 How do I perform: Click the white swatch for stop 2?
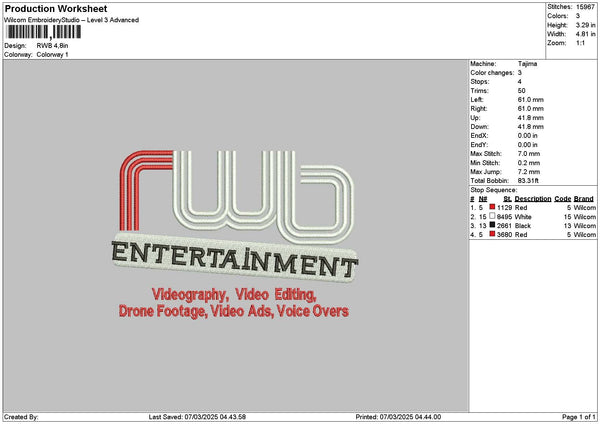pos(492,216)
